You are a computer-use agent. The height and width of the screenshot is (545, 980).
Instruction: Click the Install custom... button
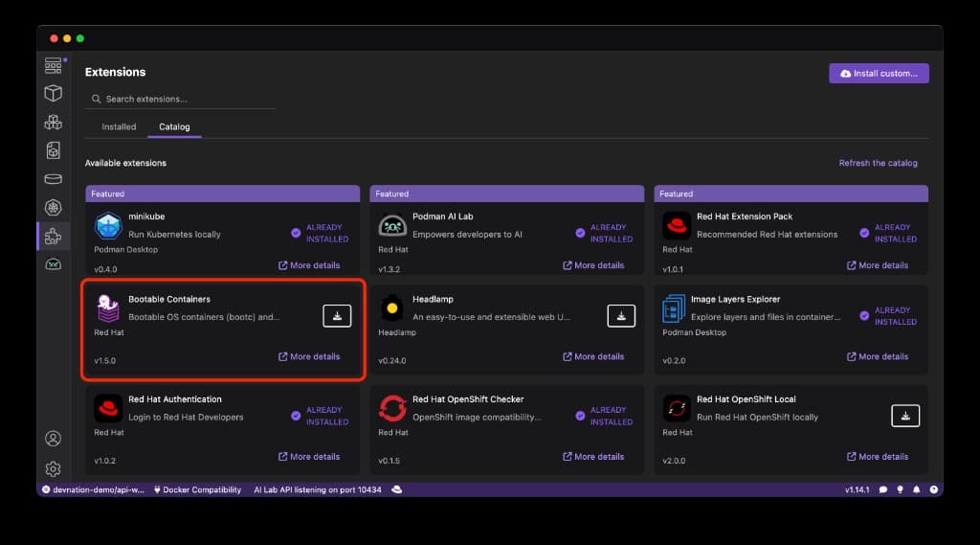[879, 73]
